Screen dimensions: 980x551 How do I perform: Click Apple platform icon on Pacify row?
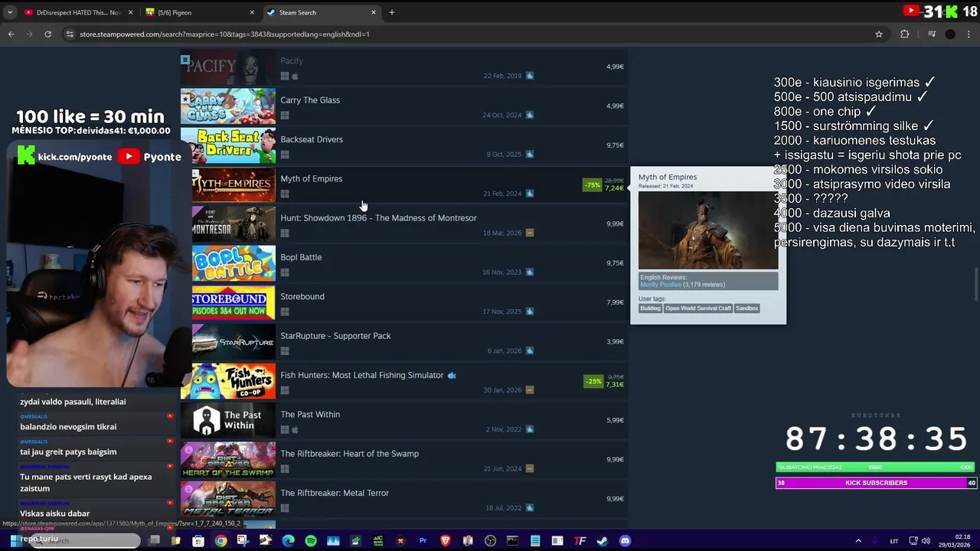[x=295, y=76]
